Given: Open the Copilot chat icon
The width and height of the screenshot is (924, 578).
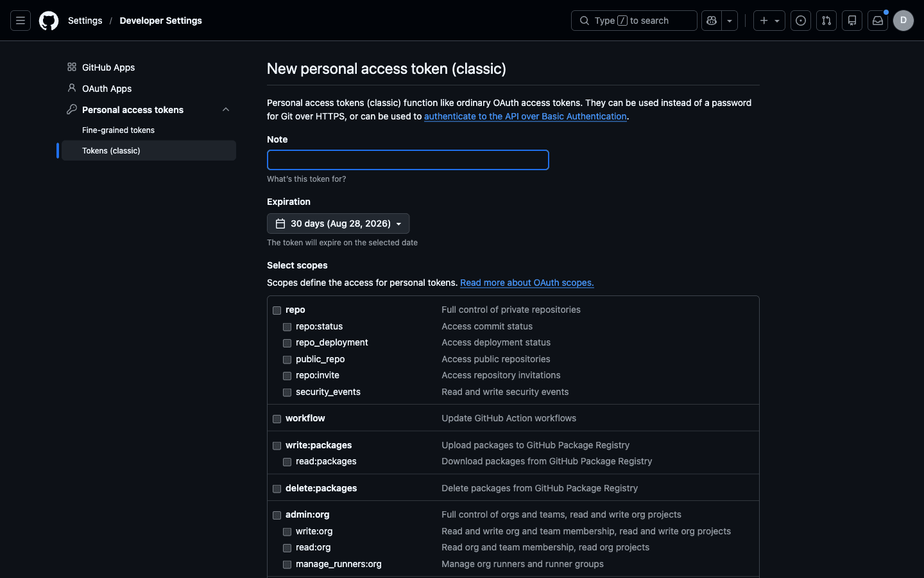Looking at the screenshot, I should pos(712,21).
